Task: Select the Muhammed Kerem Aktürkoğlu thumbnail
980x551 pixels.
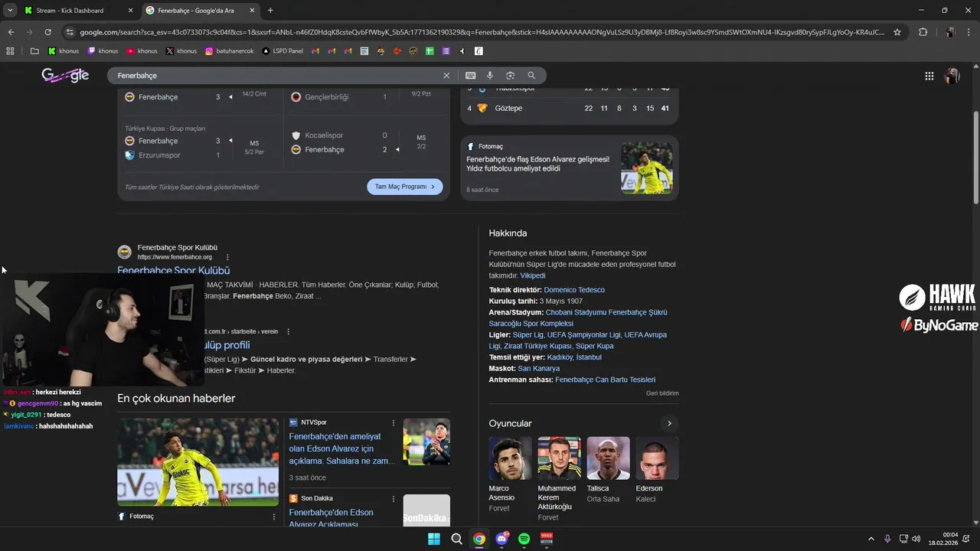Action: pos(559,458)
